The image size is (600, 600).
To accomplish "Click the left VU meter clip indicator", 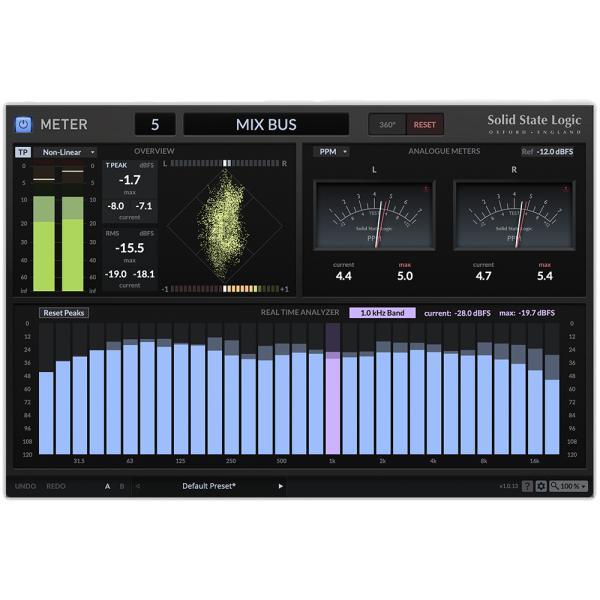I will pyautogui.click(x=426, y=189).
